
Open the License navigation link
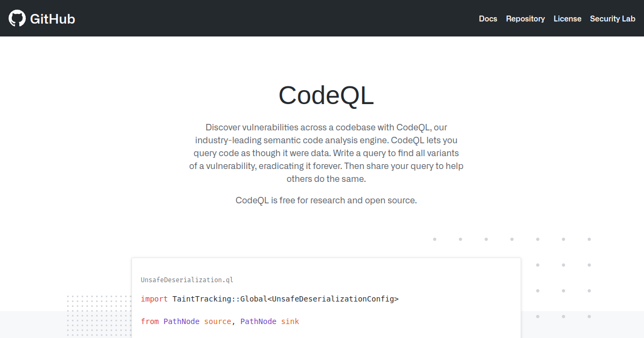click(567, 19)
